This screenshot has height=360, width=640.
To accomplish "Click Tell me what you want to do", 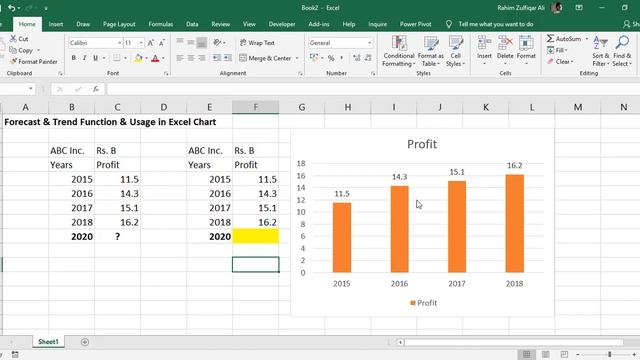I will pyautogui.click(x=496, y=24).
